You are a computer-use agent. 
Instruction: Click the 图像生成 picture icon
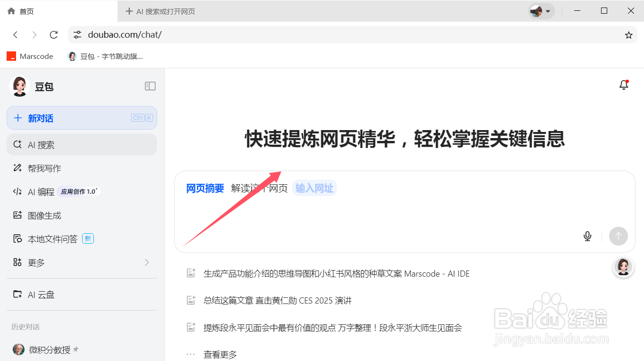[x=17, y=215]
